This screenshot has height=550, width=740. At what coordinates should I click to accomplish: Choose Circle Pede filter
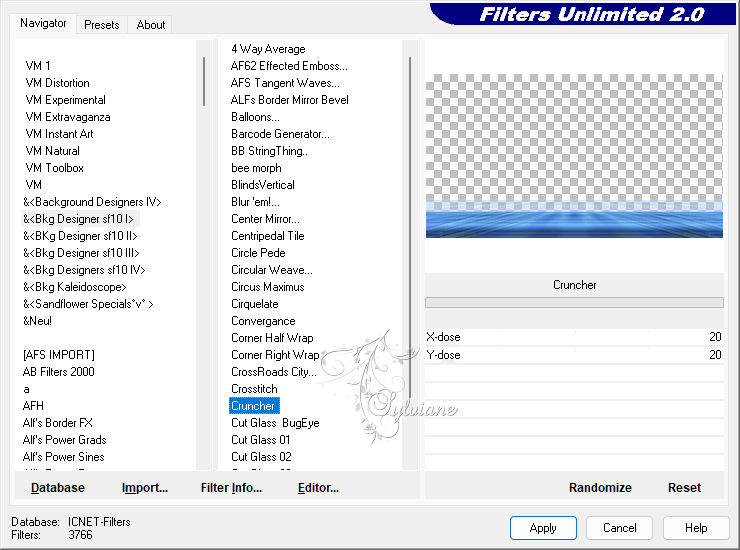tap(258, 253)
